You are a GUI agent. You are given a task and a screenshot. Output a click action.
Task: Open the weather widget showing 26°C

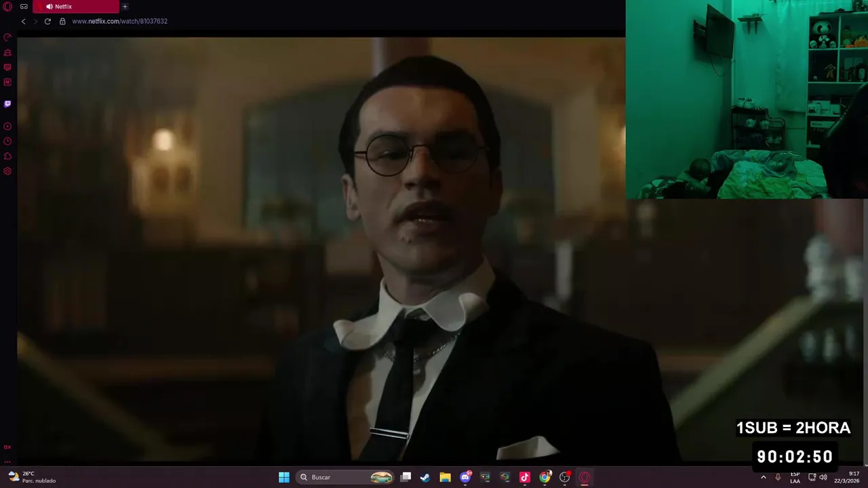33,477
